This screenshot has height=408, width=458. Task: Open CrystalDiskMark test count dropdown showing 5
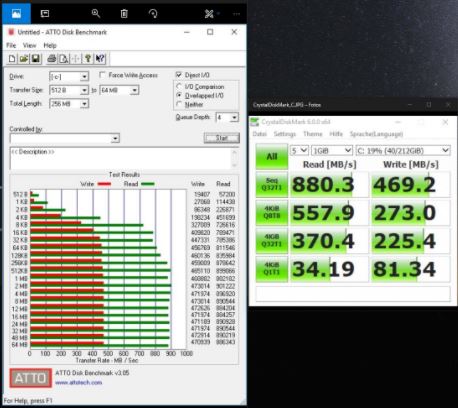pyautogui.click(x=299, y=151)
